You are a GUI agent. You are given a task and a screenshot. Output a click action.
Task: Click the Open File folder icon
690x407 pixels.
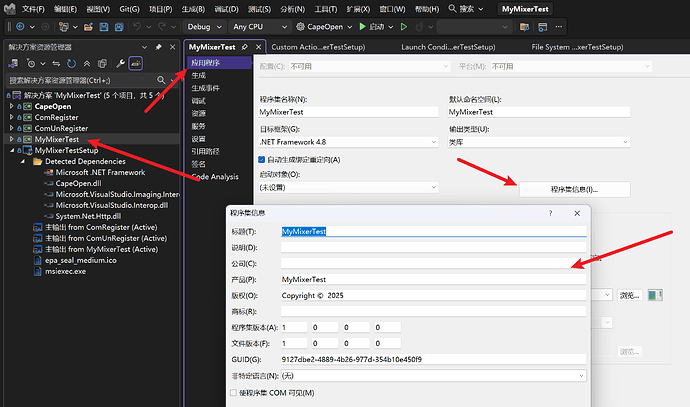(x=88, y=27)
